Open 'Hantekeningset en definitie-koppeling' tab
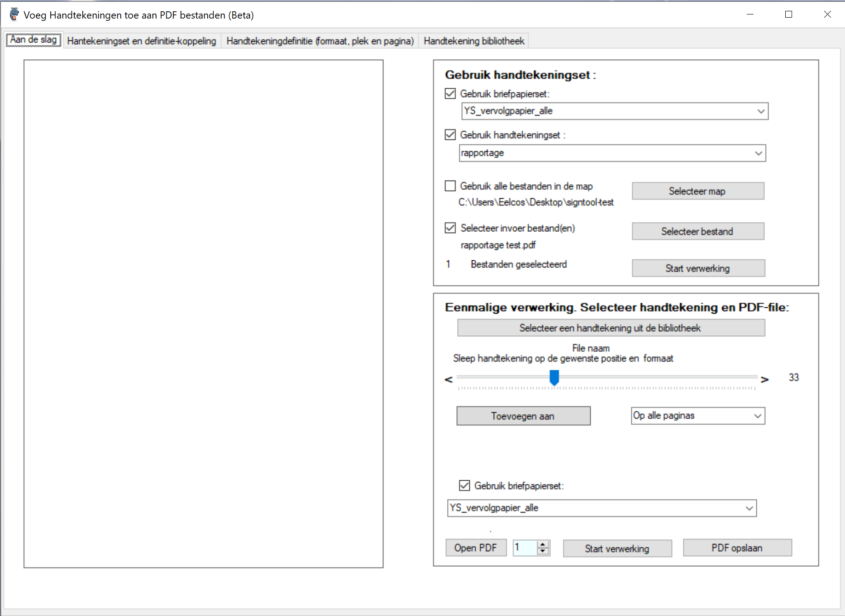Image resolution: width=845 pixels, height=616 pixels. (142, 41)
